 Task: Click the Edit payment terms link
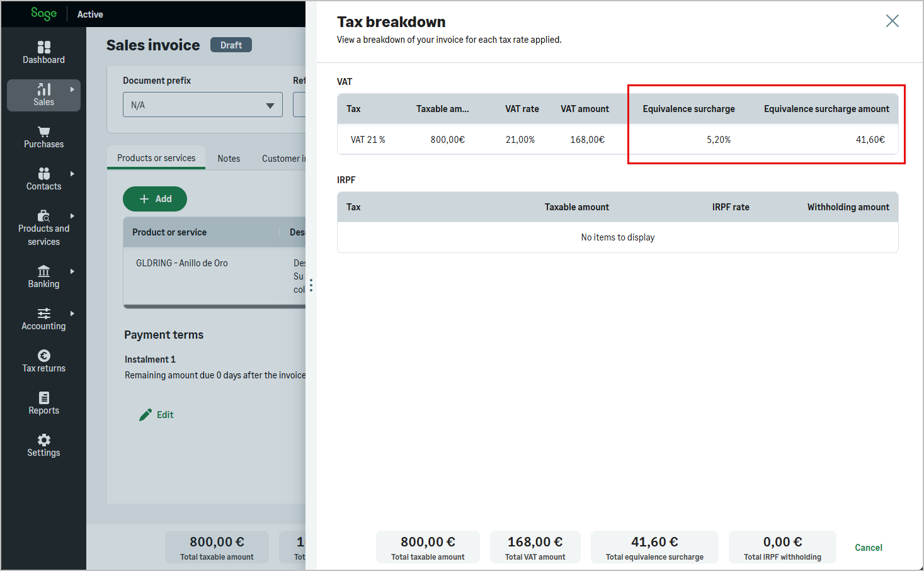165,415
